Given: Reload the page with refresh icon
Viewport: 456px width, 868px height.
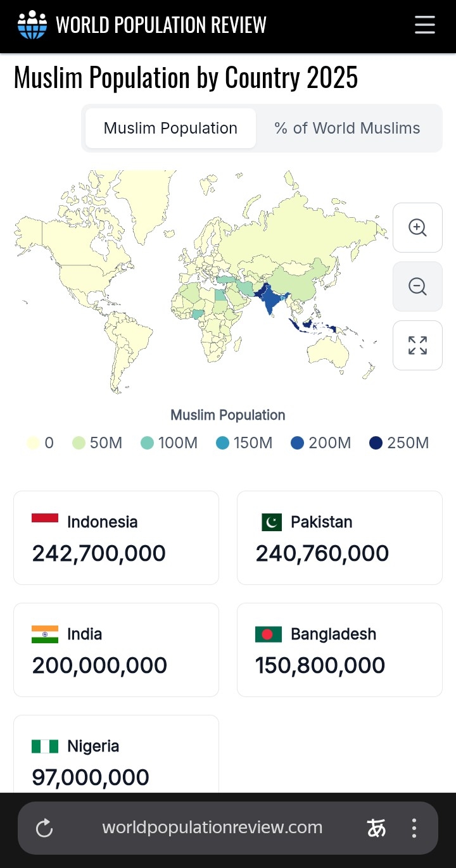Looking at the screenshot, I should pyautogui.click(x=44, y=828).
